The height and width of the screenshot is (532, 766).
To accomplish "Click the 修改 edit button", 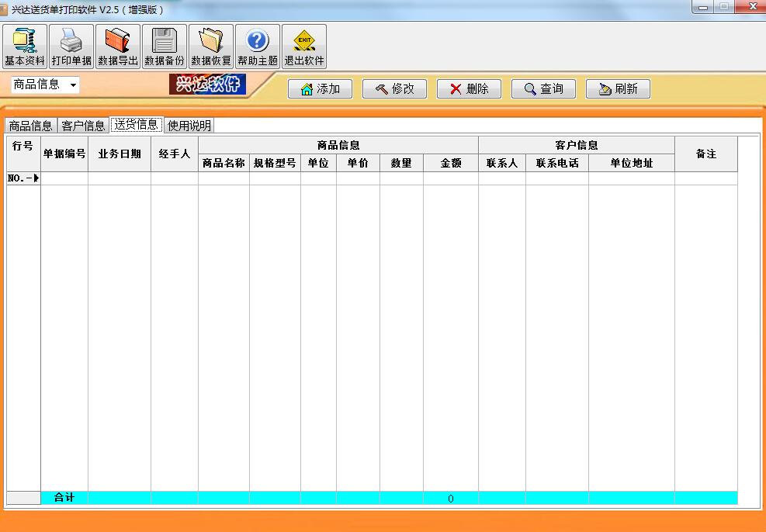I will (x=395, y=89).
